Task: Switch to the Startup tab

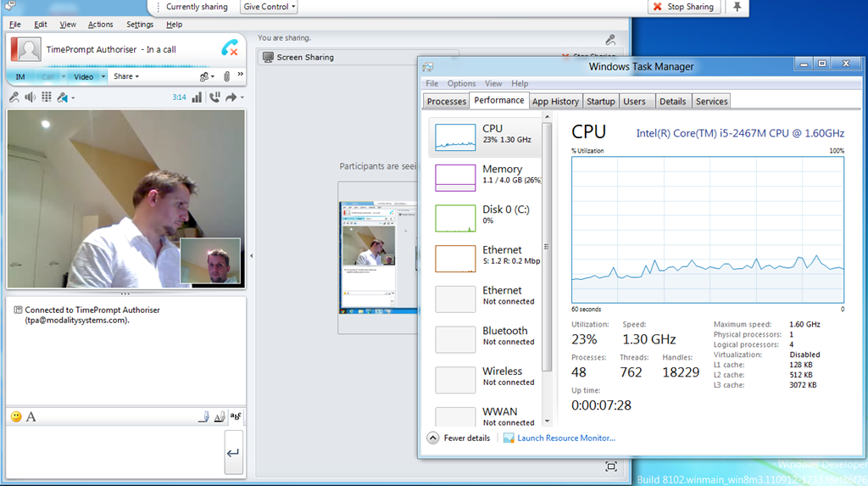Action: click(601, 102)
